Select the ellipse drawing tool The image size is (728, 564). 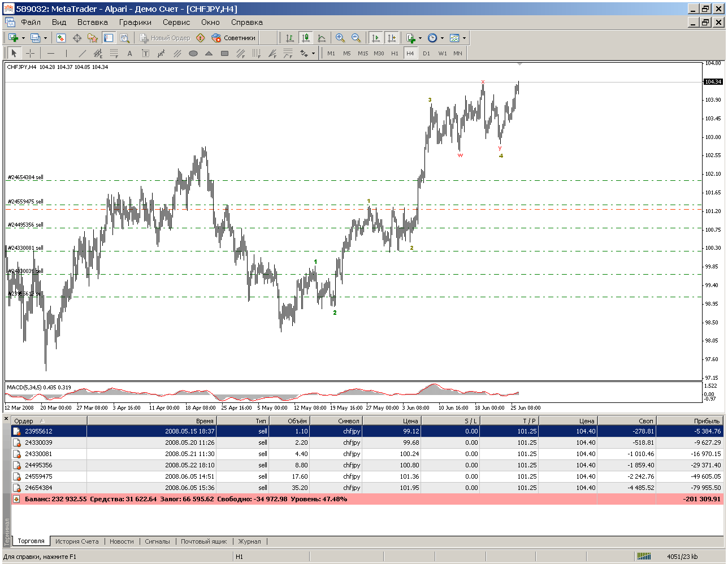click(193, 53)
